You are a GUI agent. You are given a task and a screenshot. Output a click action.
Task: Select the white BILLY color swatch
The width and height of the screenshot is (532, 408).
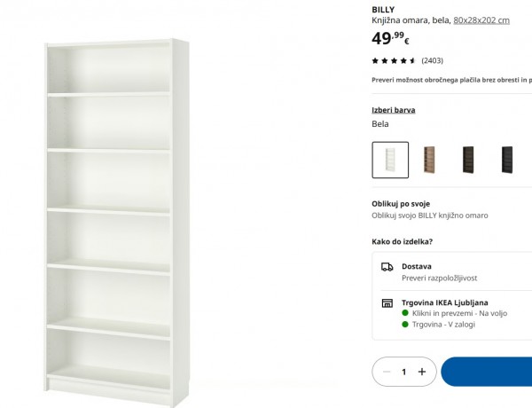coord(390,160)
